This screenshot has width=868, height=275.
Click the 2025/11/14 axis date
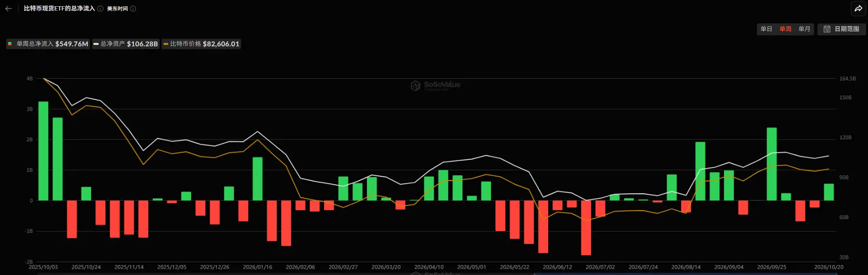[x=129, y=267]
